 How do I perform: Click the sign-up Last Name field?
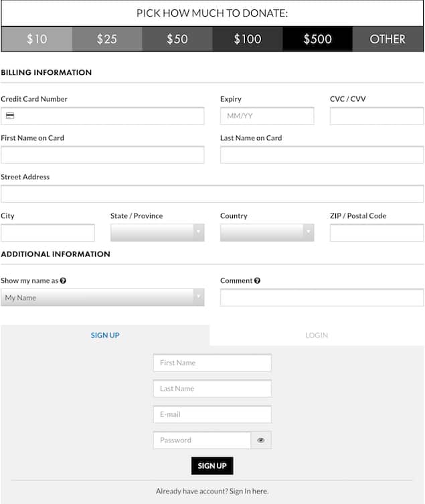[x=212, y=388]
